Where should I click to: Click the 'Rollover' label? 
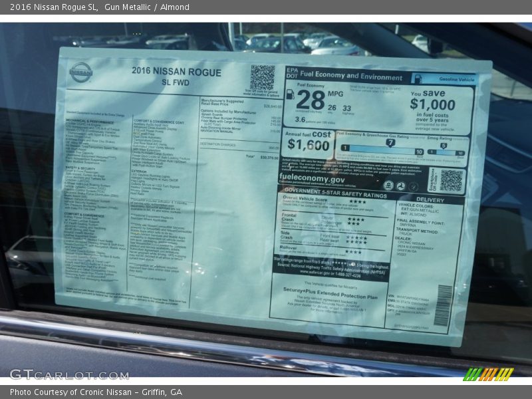pos(288,247)
